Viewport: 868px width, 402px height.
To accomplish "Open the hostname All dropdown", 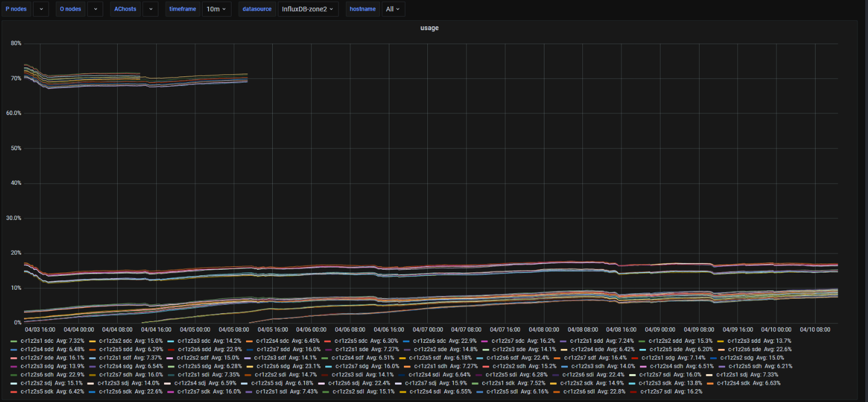I will click(x=393, y=9).
